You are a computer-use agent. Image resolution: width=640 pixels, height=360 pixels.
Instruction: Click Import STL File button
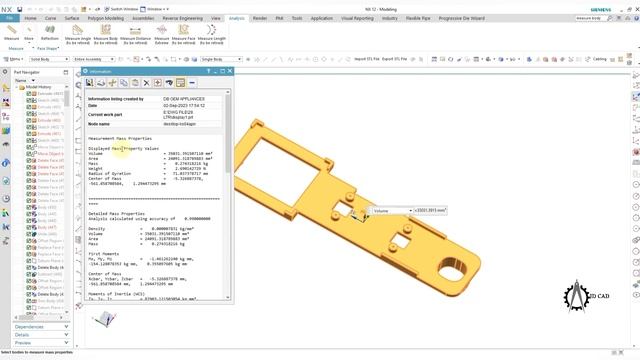367,59
